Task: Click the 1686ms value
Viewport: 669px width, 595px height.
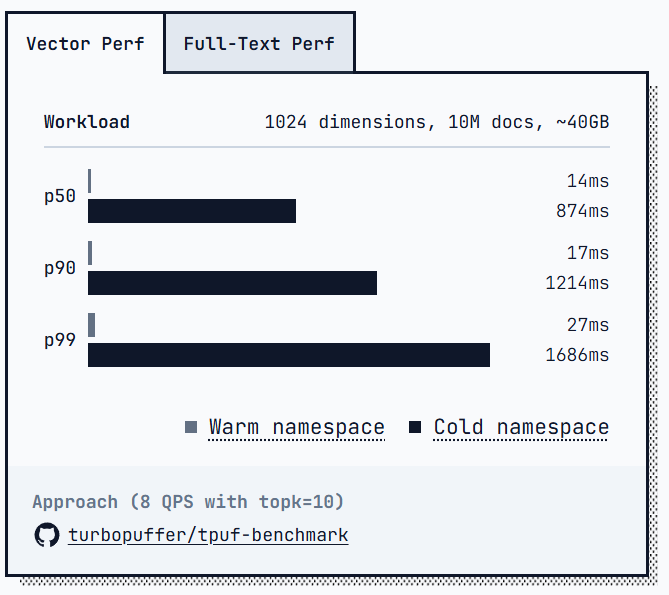Action: coord(577,355)
